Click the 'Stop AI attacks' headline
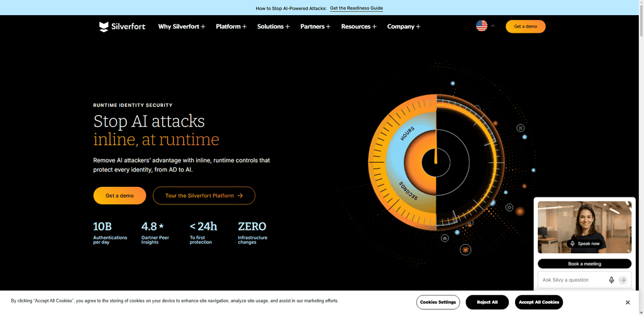 point(149,121)
